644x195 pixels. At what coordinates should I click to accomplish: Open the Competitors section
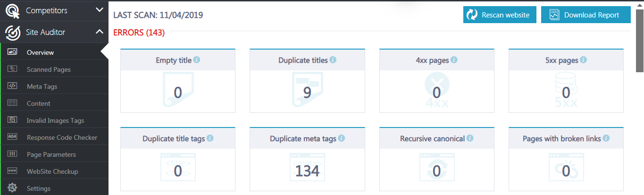[x=54, y=10]
